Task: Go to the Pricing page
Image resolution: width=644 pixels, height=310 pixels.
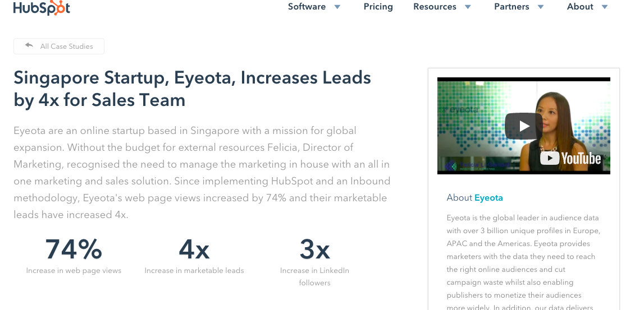Action: click(x=378, y=7)
